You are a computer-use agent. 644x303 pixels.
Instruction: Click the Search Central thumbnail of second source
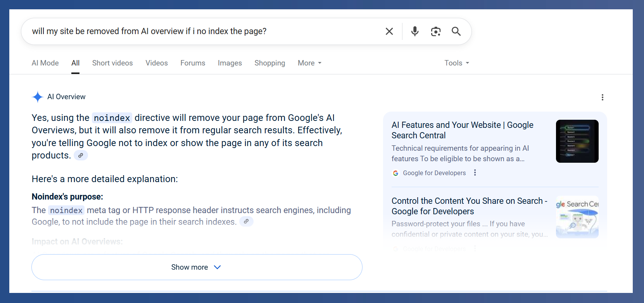click(577, 217)
